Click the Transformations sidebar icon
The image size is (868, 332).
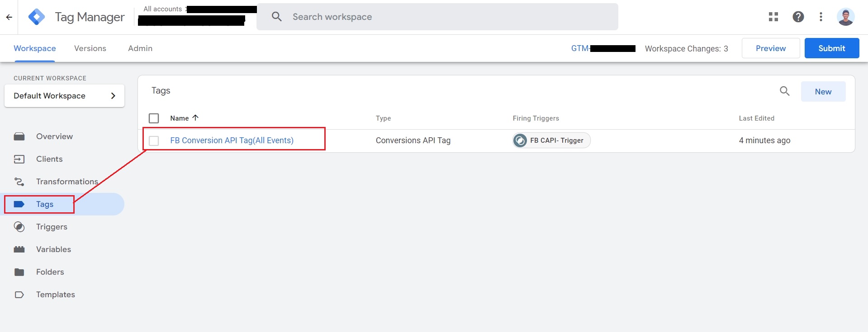pyautogui.click(x=19, y=182)
